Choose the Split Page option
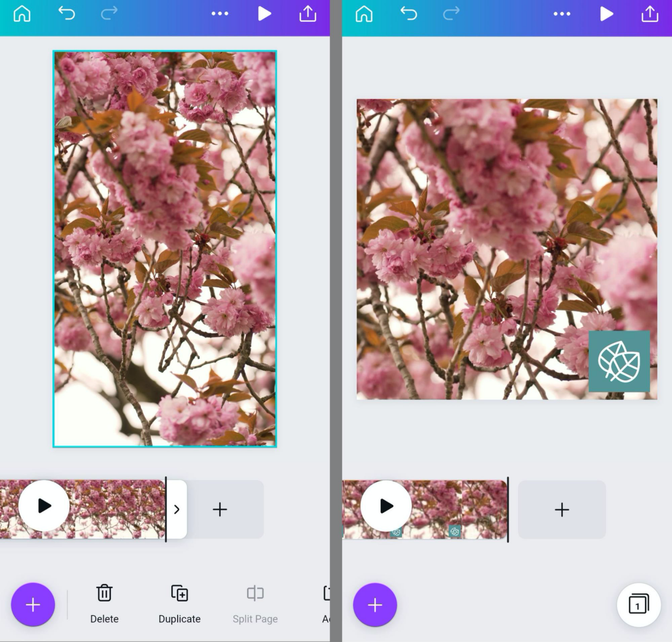 255,603
